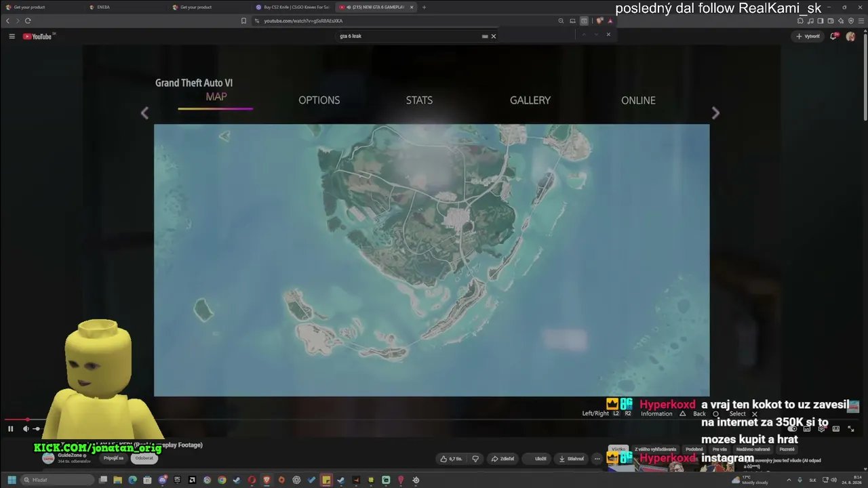Viewport: 868px width, 488px height.
Task: Switch to the Buy CS2 Knife tab
Action: click(x=293, y=7)
